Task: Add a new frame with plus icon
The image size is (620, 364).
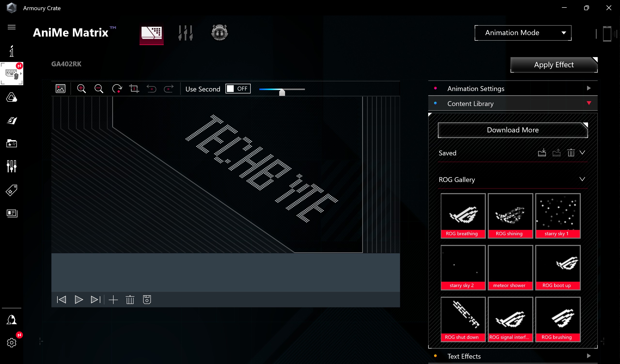Action: point(113,300)
